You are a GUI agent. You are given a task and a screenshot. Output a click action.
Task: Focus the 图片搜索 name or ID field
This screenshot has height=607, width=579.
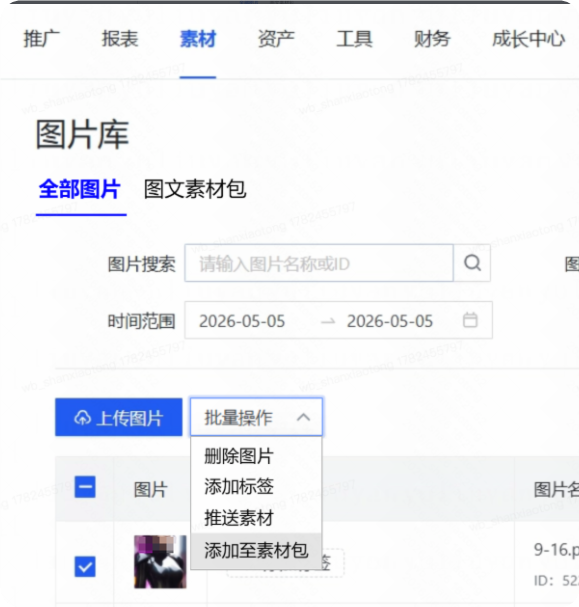tap(319, 263)
